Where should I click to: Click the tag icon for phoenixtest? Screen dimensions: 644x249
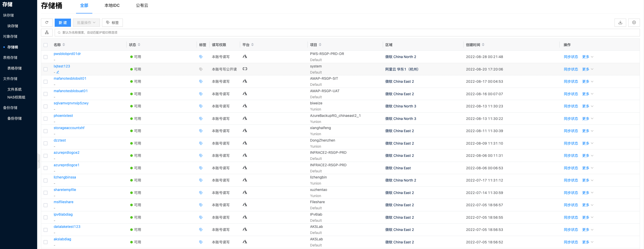coord(201,119)
